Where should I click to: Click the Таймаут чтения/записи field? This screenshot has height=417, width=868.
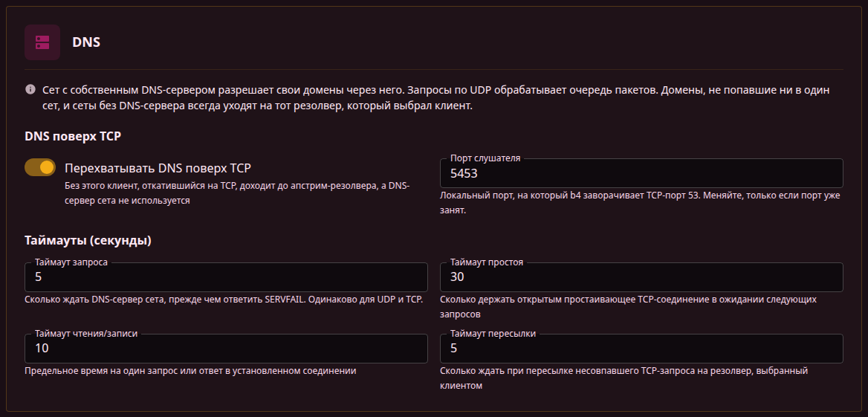(226, 349)
